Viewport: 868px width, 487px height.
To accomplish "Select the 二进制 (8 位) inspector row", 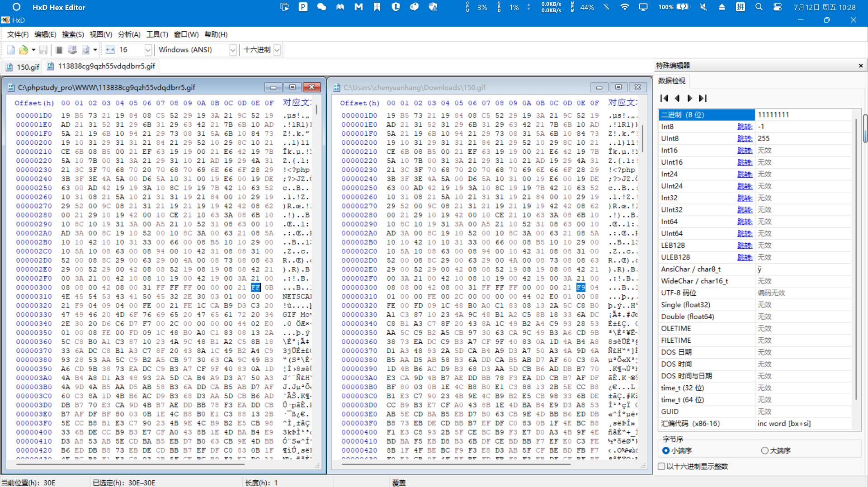I will coord(755,115).
